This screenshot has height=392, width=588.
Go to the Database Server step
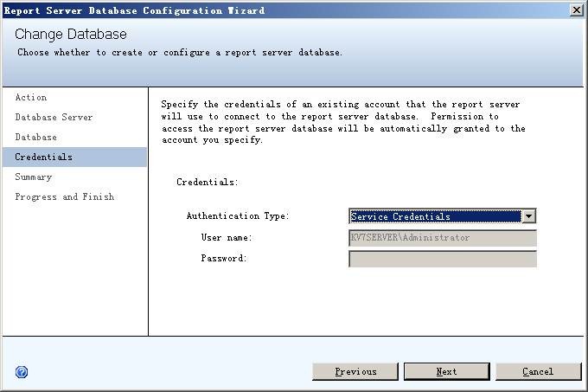pyautogui.click(x=54, y=118)
